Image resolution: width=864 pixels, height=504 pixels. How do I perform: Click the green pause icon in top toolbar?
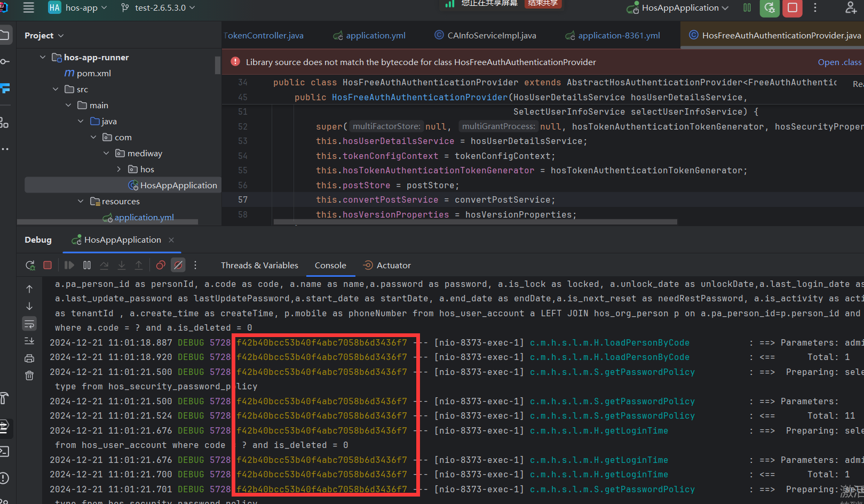747,7
